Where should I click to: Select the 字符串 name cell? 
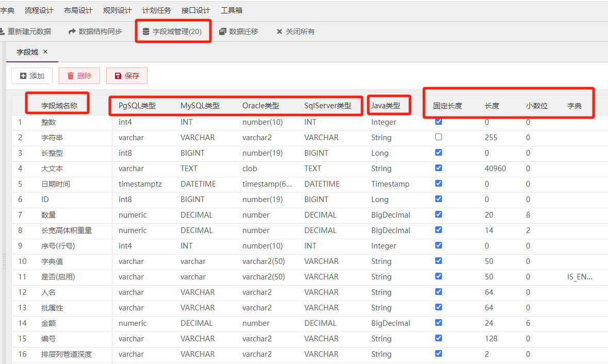click(52, 138)
